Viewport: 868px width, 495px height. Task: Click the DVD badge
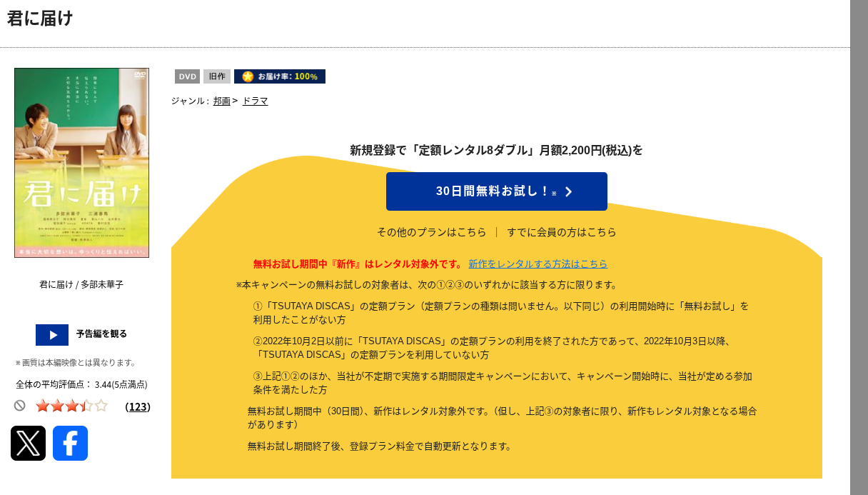point(187,76)
